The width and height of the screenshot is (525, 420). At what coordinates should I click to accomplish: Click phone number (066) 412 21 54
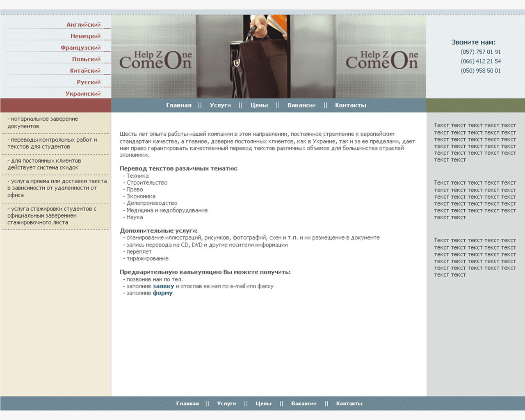(481, 62)
